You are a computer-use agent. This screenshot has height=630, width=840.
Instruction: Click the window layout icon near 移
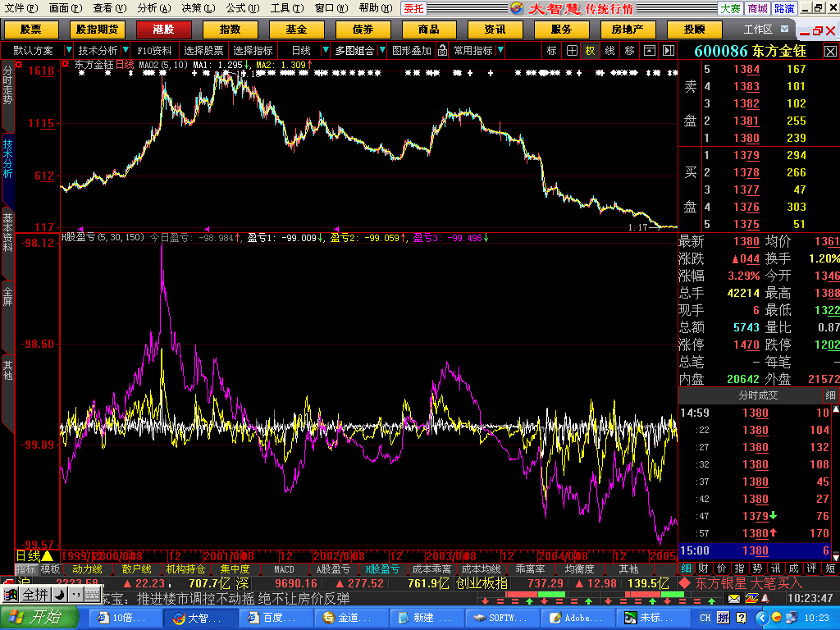650,50
